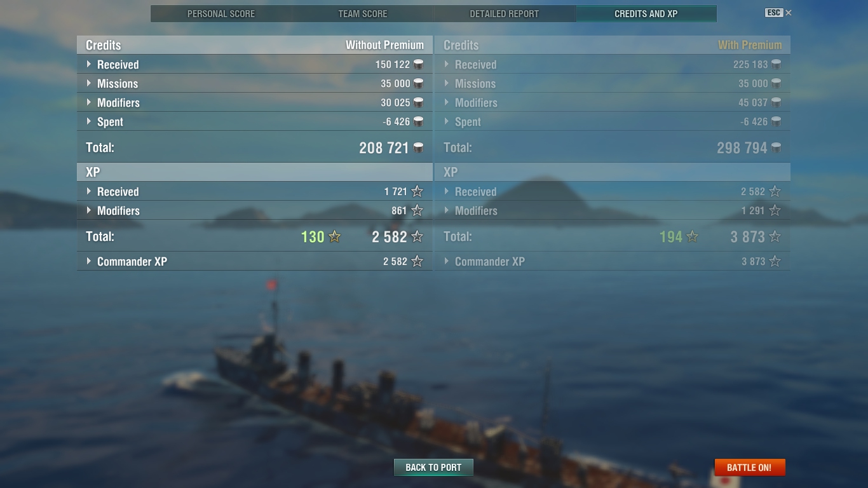Screen dimensions: 868x488
Task: Click the green free XP star next to 130
Action: 335,236
